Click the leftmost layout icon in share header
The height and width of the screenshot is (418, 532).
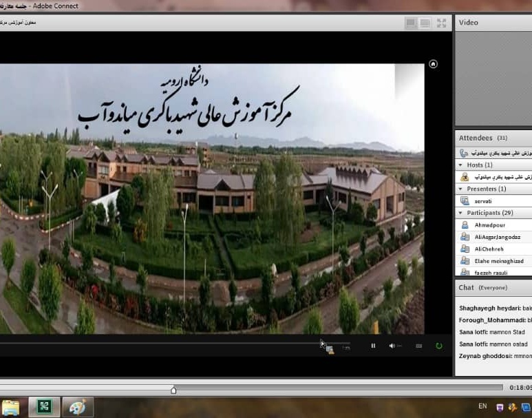pyautogui.click(x=411, y=23)
